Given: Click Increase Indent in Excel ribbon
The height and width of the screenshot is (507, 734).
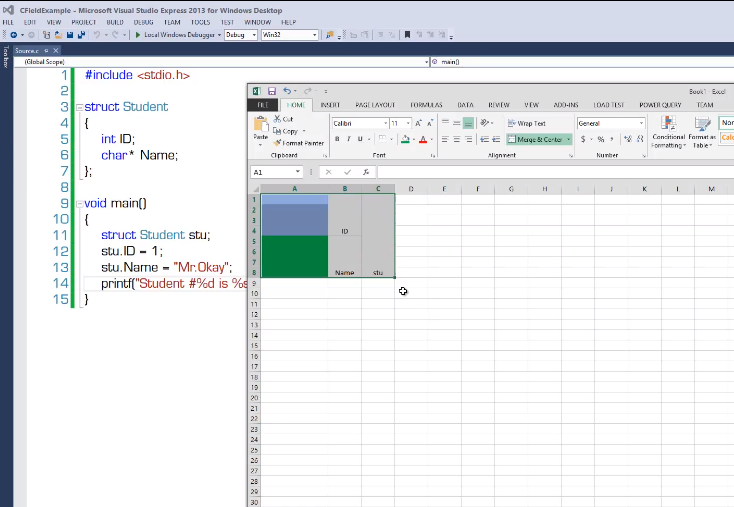Looking at the screenshot, I should [496, 139].
